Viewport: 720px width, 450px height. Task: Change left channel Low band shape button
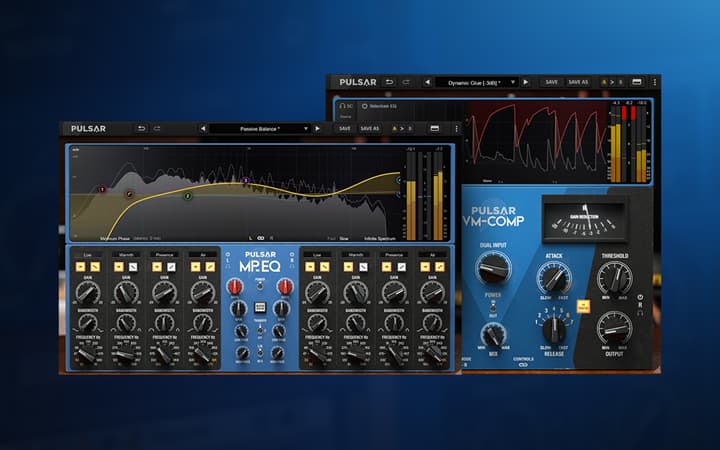[95, 267]
